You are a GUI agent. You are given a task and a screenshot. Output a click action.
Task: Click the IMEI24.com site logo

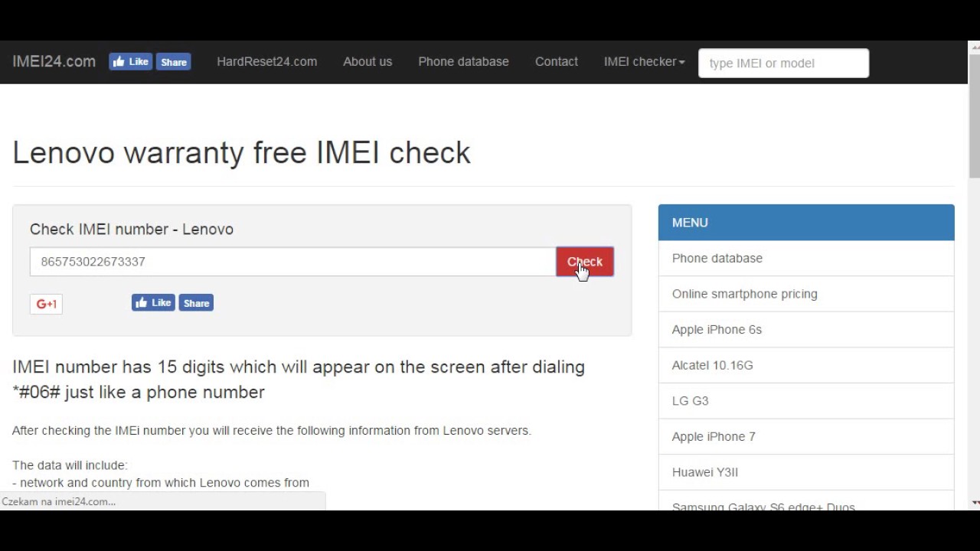click(54, 61)
